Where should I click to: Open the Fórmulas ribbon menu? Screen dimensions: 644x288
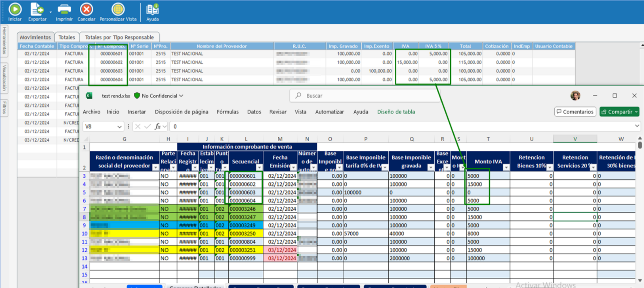pos(227,112)
